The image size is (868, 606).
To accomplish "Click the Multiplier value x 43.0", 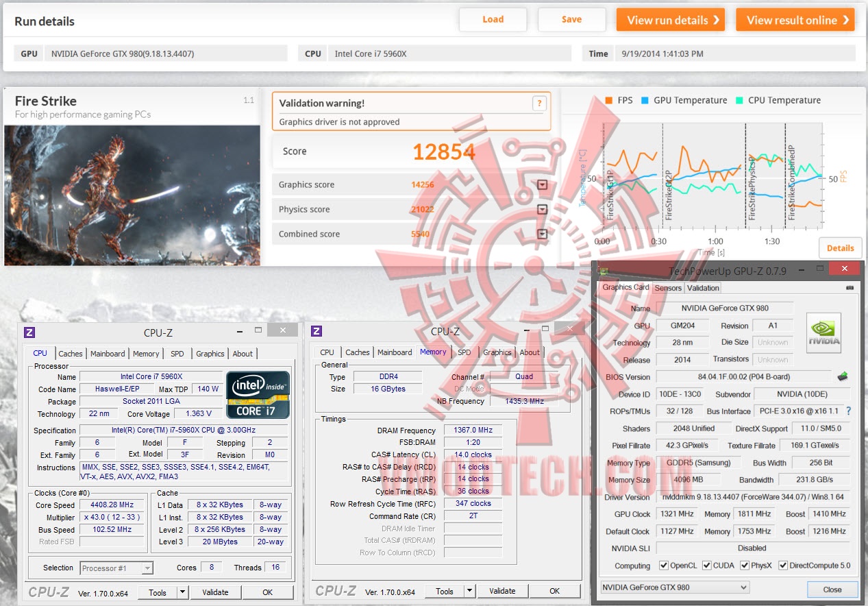I will [112, 517].
